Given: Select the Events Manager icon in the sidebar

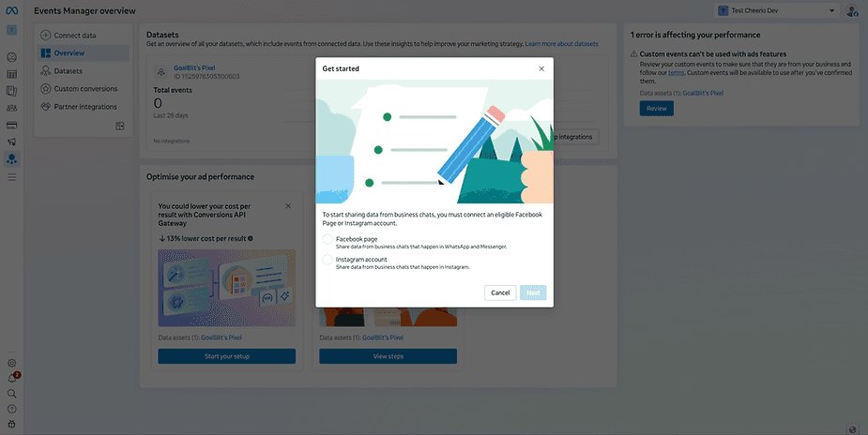Looking at the screenshot, I should coord(11,159).
